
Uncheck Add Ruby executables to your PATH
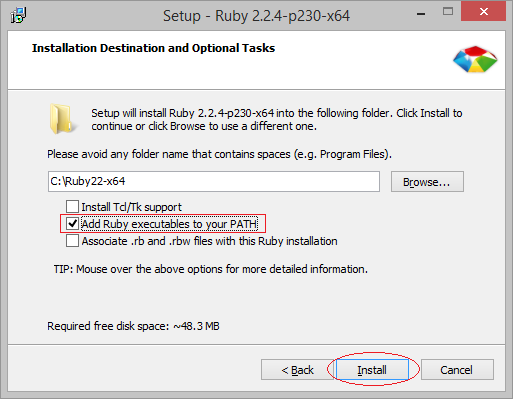tap(72, 224)
